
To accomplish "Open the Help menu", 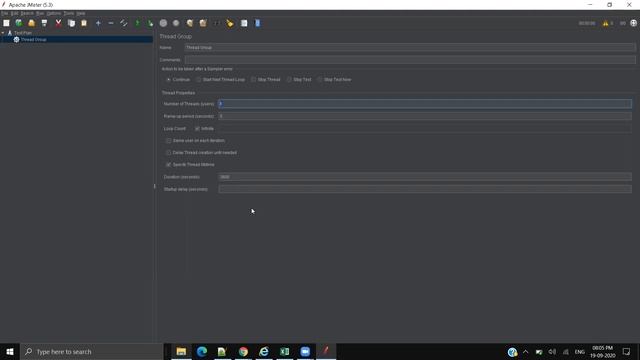I will pos(81,13).
